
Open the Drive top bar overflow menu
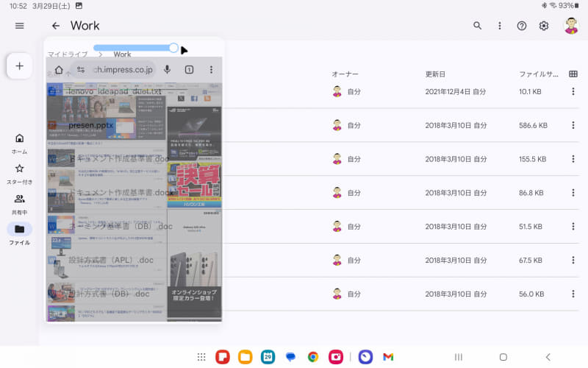tap(500, 26)
